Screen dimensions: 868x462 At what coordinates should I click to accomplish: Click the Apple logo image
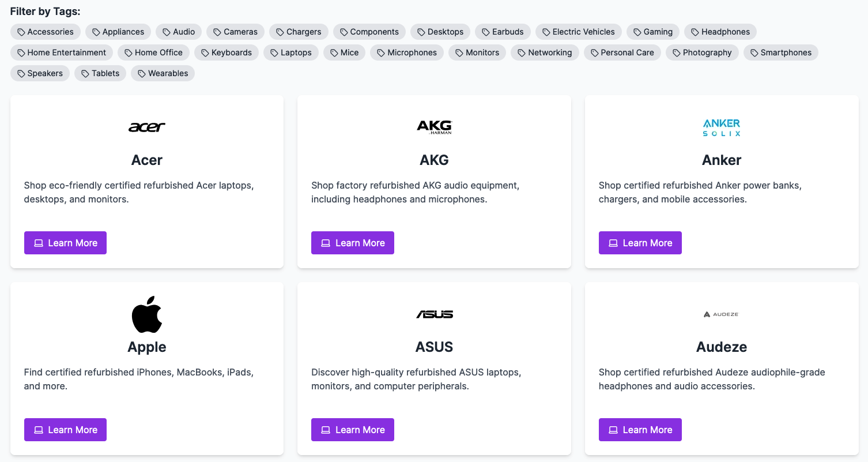point(147,314)
